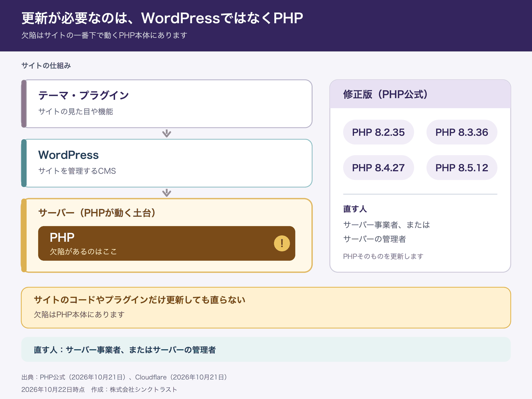Image resolution: width=532 pixels, height=399 pixels.
Task: Click the text PHPそのものを更新します
Action: tap(383, 256)
